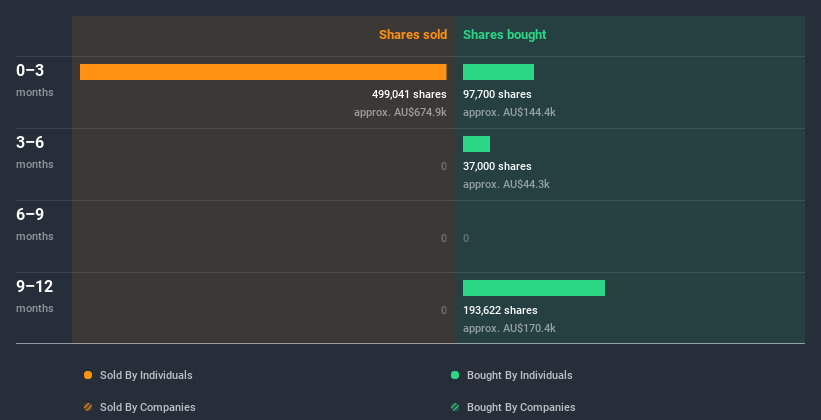Click the 0–3 months row label

35,80
